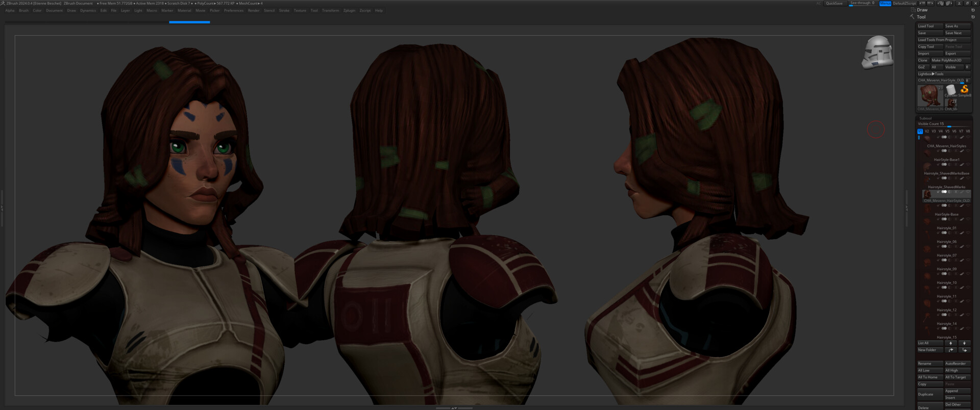The image size is (980, 410).
Task: Click the Append button
Action: pos(958,391)
